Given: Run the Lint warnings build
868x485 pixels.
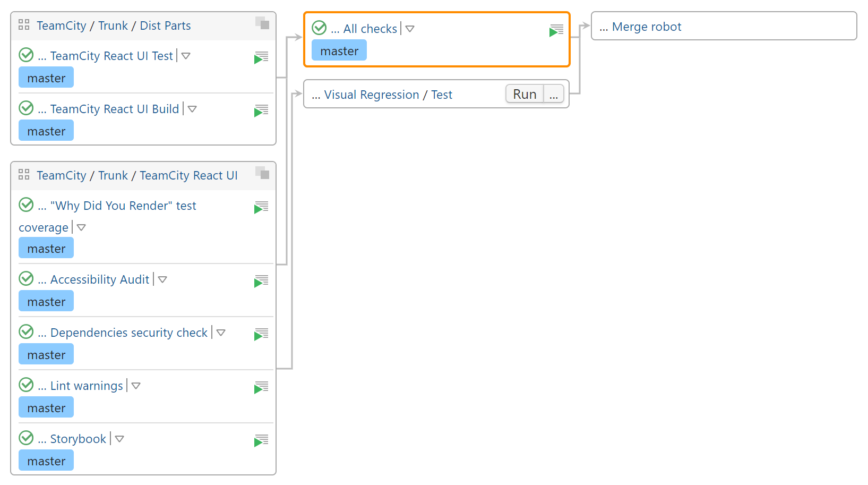Looking at the screenshot, I should tap(261, 387).
